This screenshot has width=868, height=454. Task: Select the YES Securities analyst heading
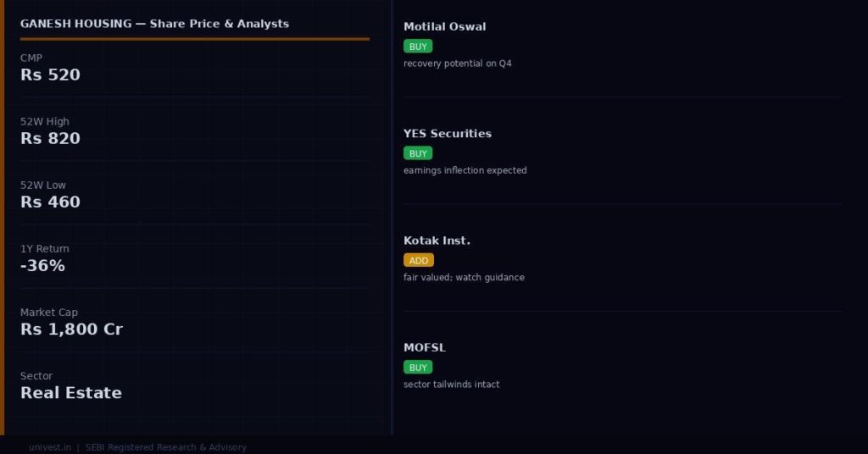[x=448, y=134]
